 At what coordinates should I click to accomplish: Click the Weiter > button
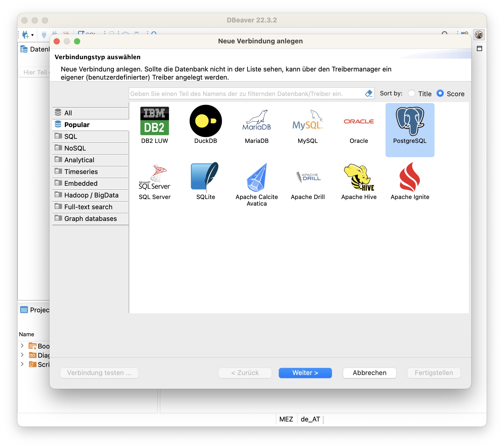[305, 373]
